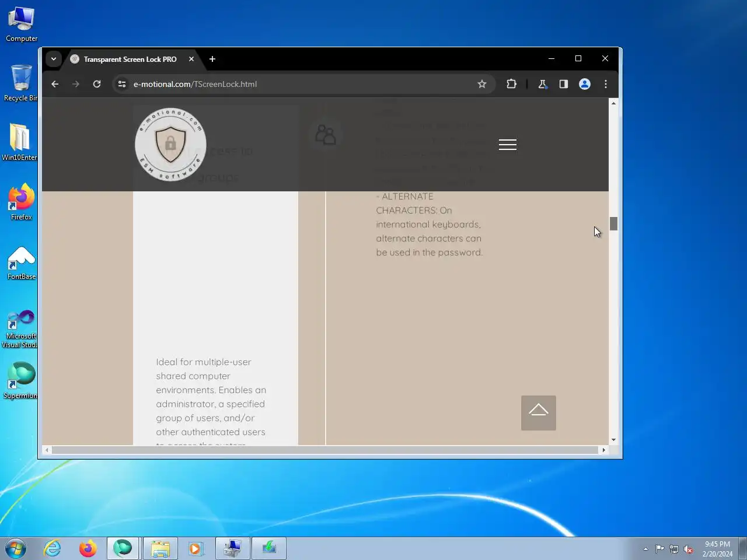The image size is (747, 560).
Task: Open the browser three-dot menu
Action: click(606, 84)
